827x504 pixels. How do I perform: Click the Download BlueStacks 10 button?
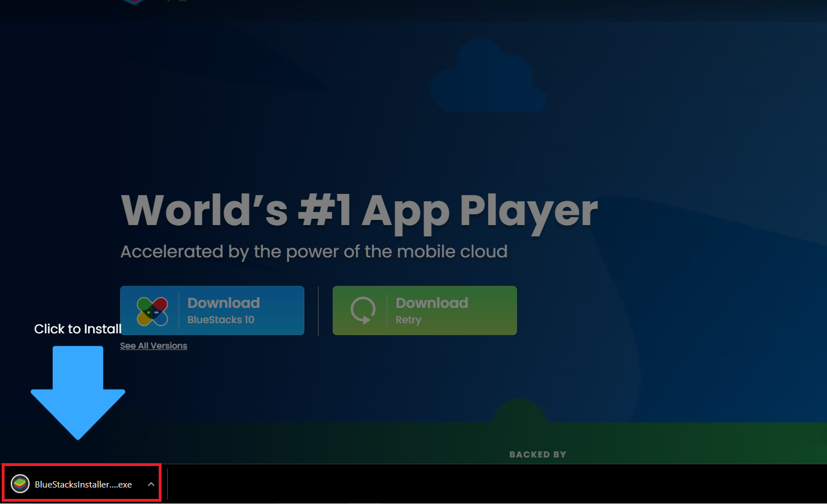click(212, 310)
